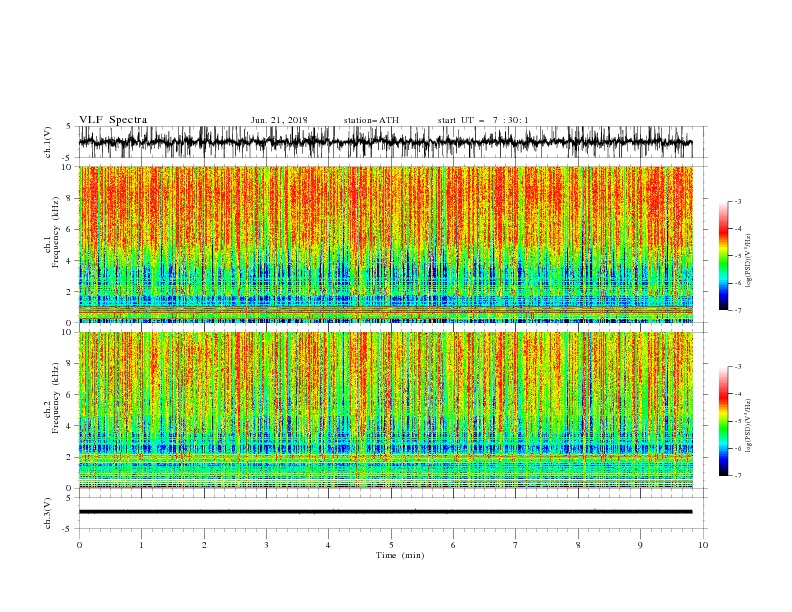Click the "4" kHz tick of ch.1 spectrogram

70,261
